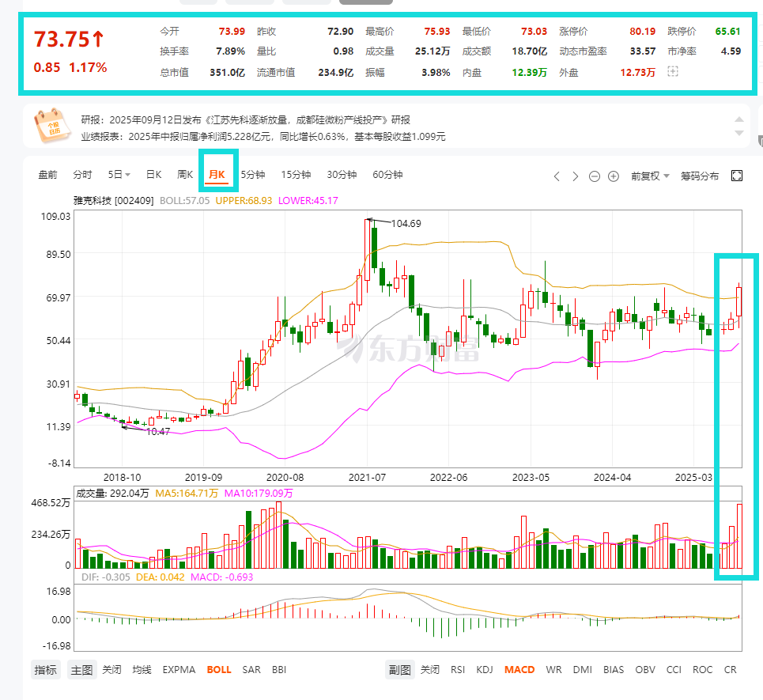Click the 总市值 351.0亿 value
Viewport: 763px width, 700px height.
tap(227, 73)
